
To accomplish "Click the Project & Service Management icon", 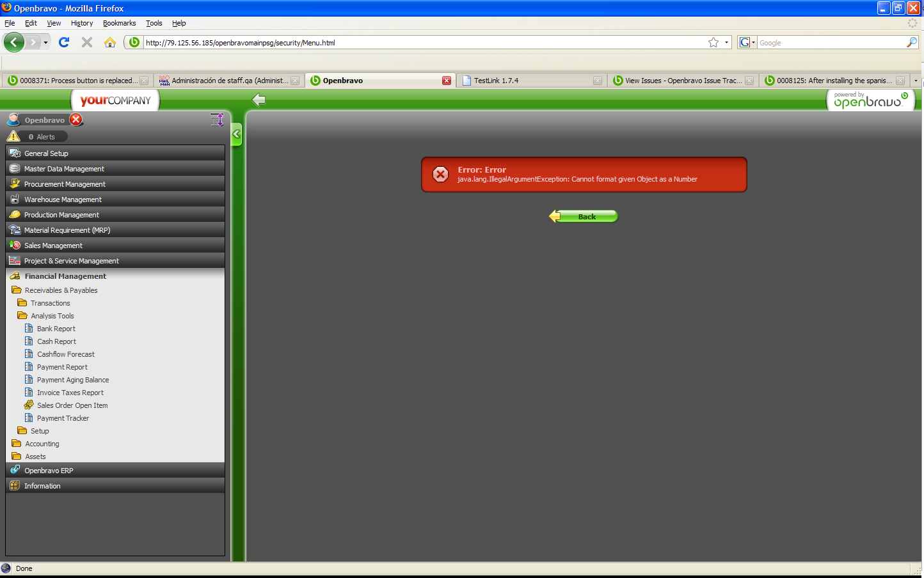I will pos(15,261).
